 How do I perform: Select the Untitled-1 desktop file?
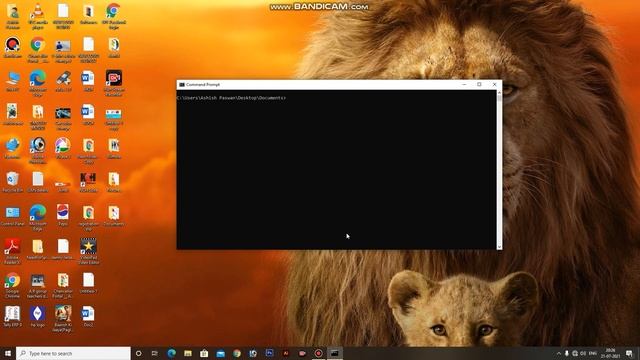(88, 282)
